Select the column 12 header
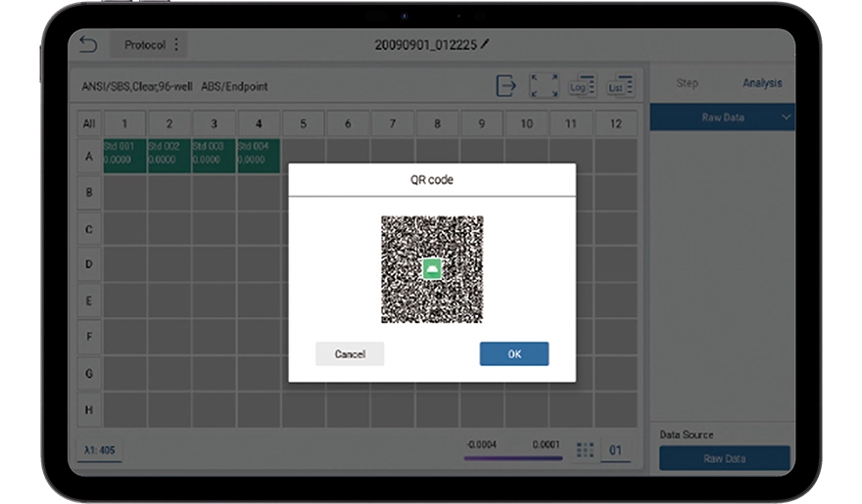Screen dimensions: 862x504 coord(615,124)
